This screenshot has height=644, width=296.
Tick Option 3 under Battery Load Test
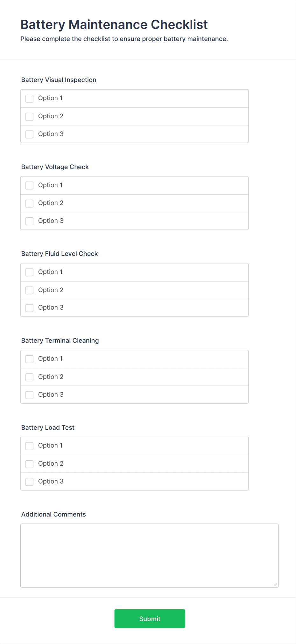click(x=30, y=482)
